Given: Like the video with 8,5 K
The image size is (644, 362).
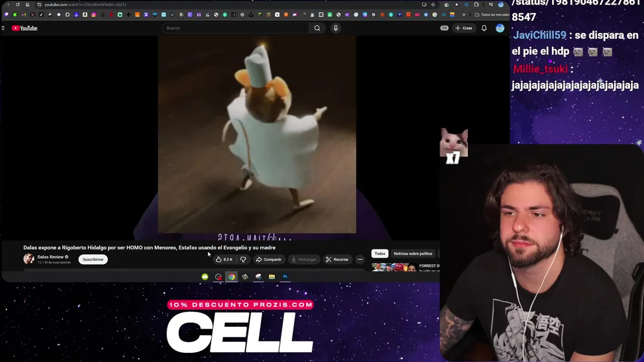Looking at the screenshot, I should tap(224, 259).
